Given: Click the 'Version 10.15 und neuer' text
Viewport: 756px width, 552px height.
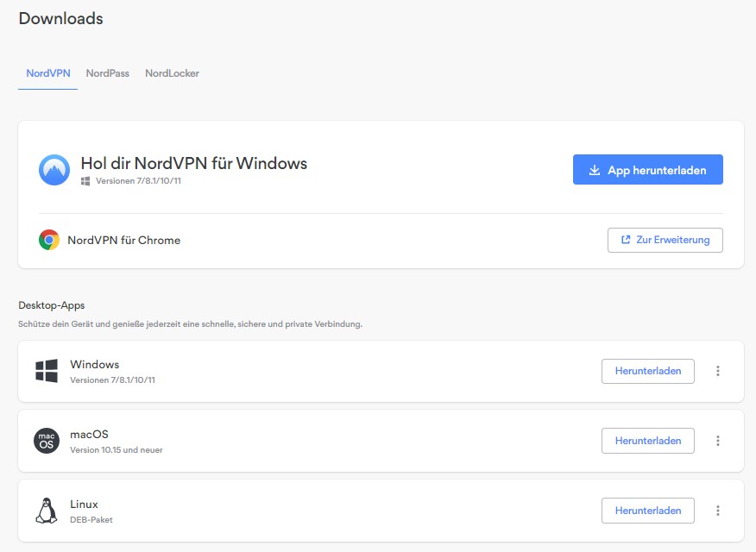Looking at the screenshot, I should click(117, 450).
